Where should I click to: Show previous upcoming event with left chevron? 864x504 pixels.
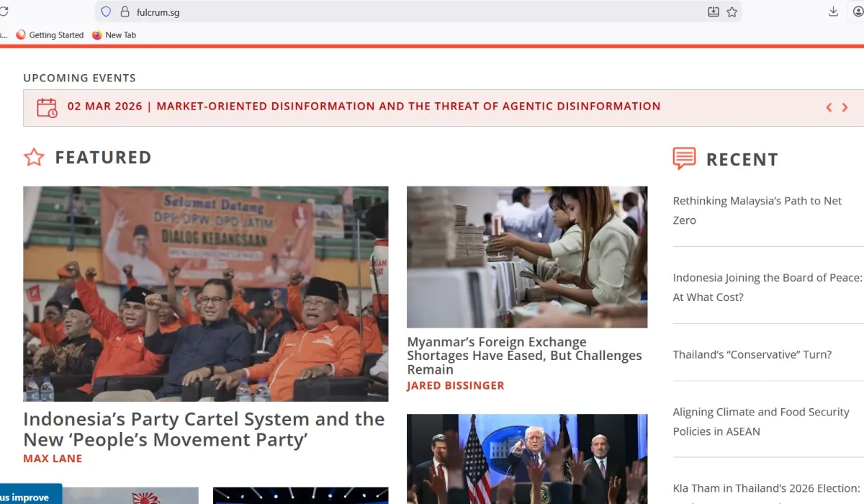tap(829, 107)
